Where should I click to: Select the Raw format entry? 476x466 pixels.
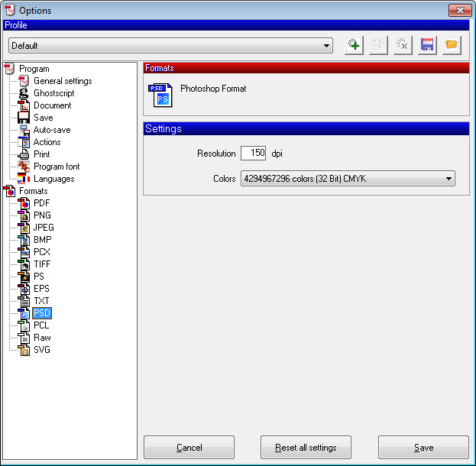[x=42, y=338]
